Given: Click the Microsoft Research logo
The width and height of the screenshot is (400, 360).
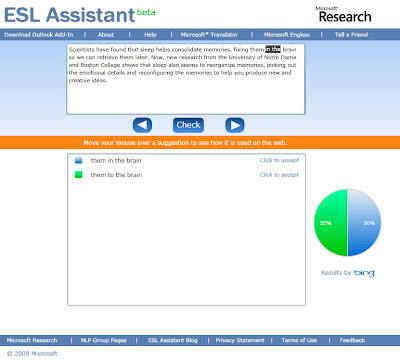Looking at the screenshot, I should (x=344, y=14).
